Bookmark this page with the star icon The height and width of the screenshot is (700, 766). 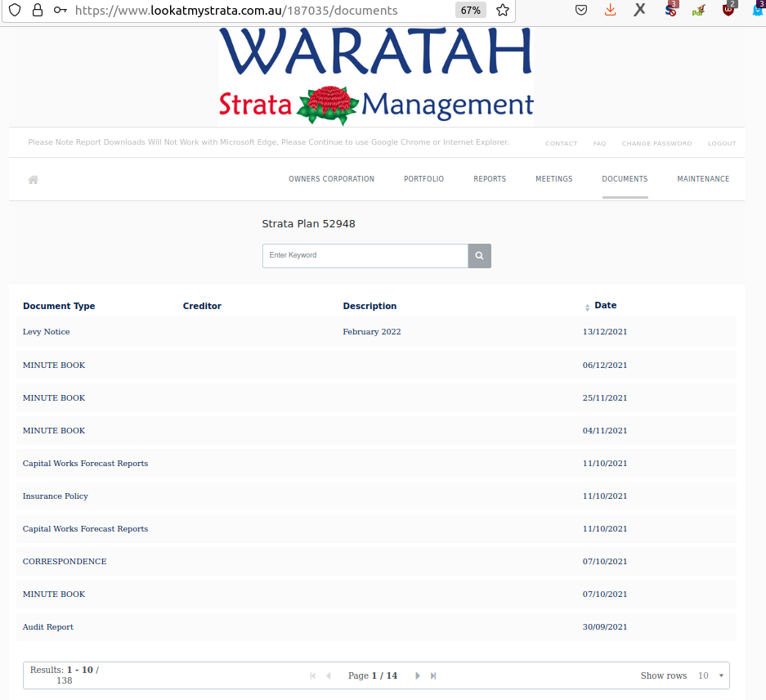point(503,11)
